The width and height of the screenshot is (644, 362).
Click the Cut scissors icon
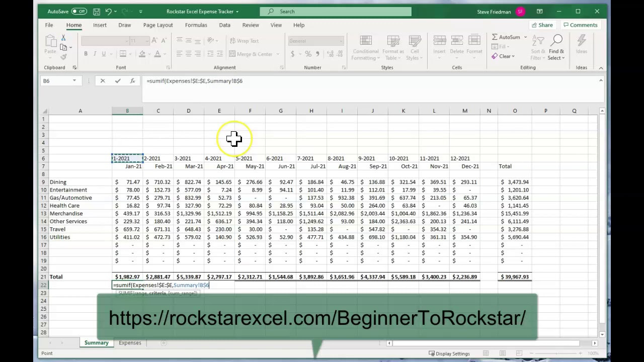click(x=63, y=38)
